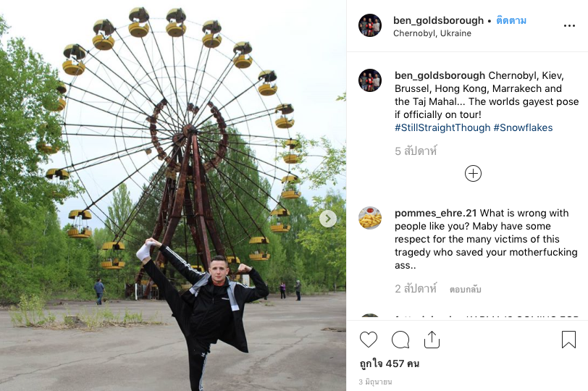Follow ben_goldsborough with the ติดตาม button
The width and height of the screenshot is (588, 391).
[511, 20]
